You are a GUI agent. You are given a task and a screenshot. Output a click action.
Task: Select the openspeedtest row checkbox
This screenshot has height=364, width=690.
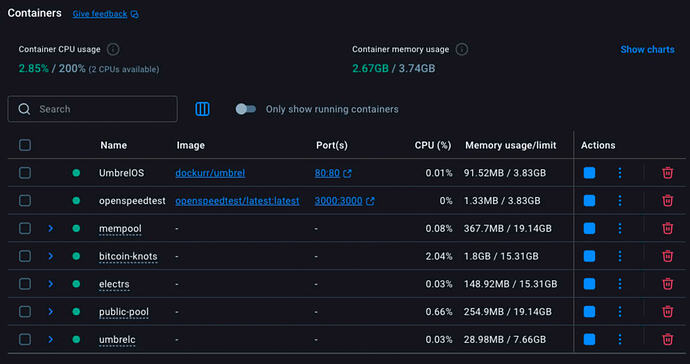click(25, 200)
